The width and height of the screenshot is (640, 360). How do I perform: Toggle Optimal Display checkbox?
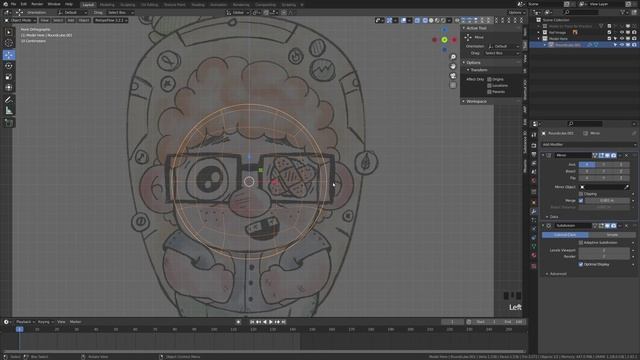tap(581, 264)
